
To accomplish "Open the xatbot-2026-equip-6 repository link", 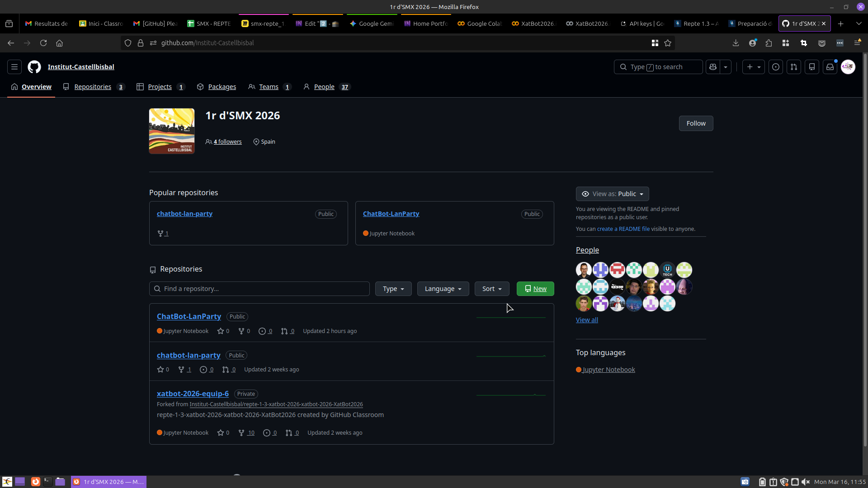I will (x=193, y=394).
